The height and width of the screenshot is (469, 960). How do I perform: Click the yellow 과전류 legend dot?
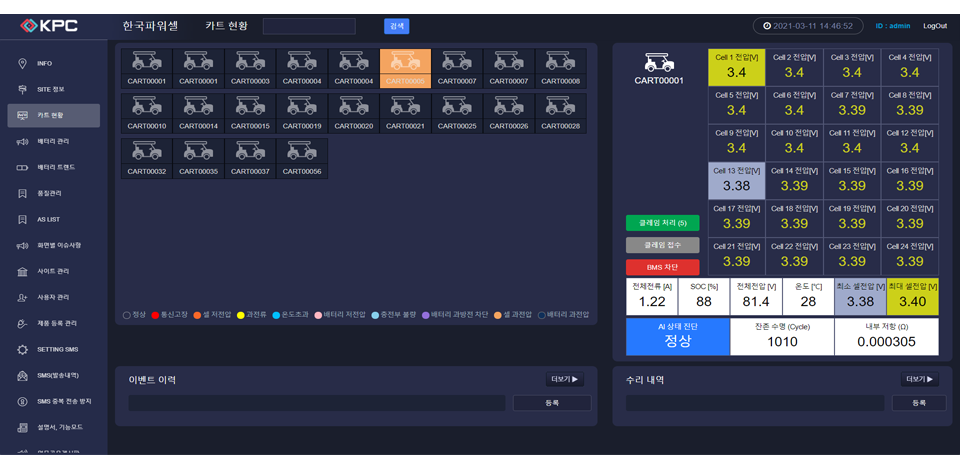coord(241,315)
